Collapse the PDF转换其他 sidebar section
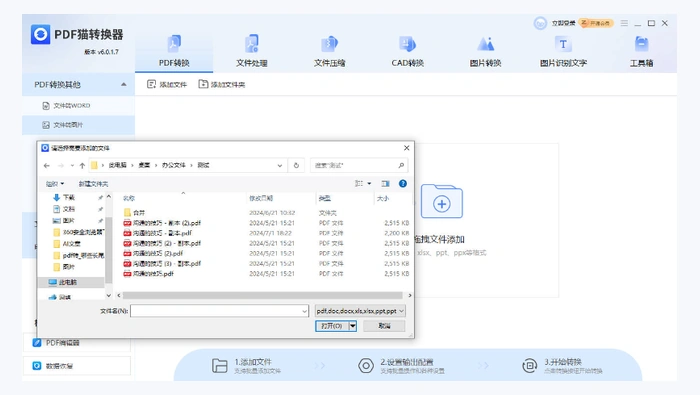Image resolution: width=700 pixels, height=395 pixels. click(x=124, y=84)
